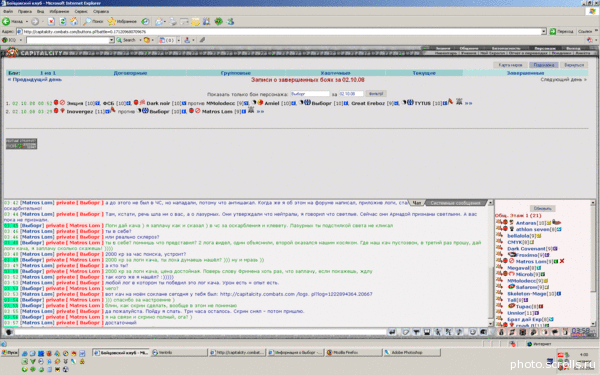This screenshot has width=600, height=375.
Task: Click the info icon after Dark Covenant's name
Action: [x=555, y=248]
